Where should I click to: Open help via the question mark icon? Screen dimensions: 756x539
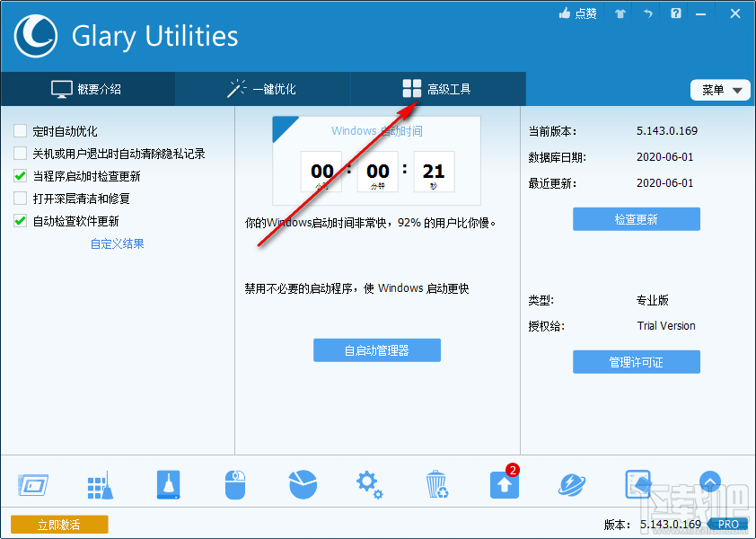point(677,13)
